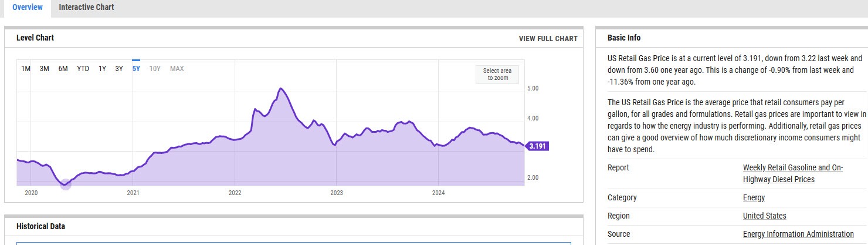Set chart range to 1Y
Viewport: 868px width, 245px height.
point(102,69)
